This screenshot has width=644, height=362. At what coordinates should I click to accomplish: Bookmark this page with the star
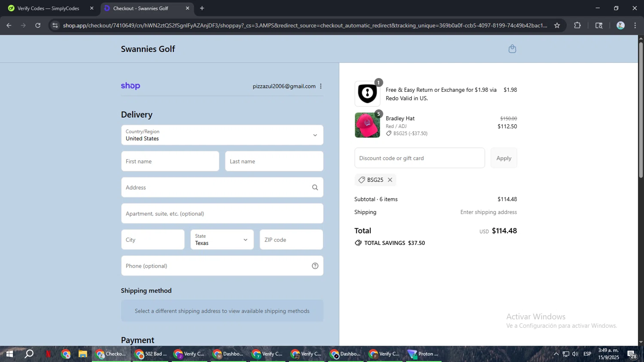click(557, 25)
